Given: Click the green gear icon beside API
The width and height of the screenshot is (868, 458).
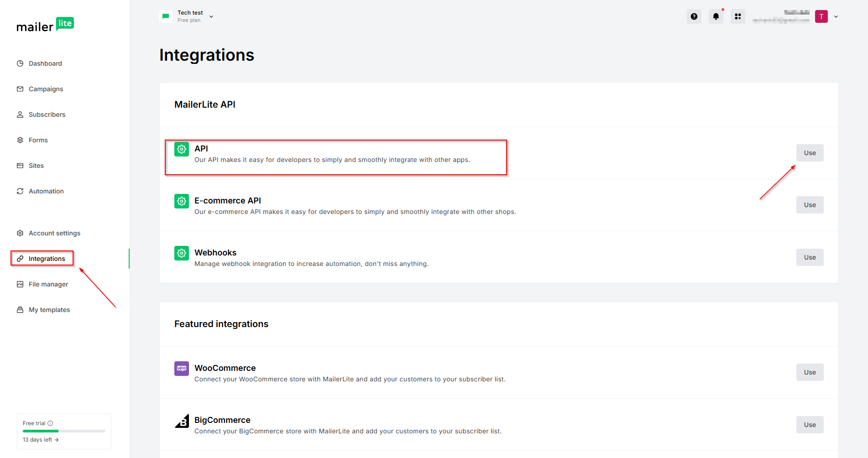Looking at the screenshot, I should tap(182, 149).
